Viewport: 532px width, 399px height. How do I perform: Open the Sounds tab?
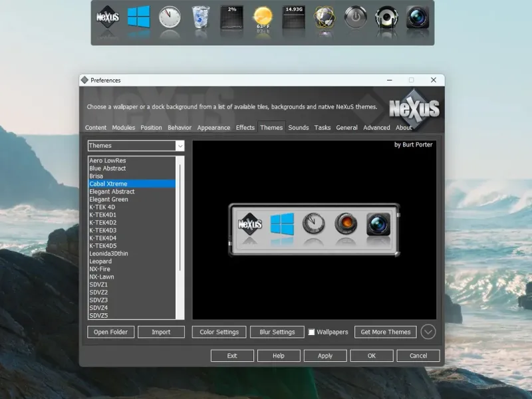tap(299, 128)
